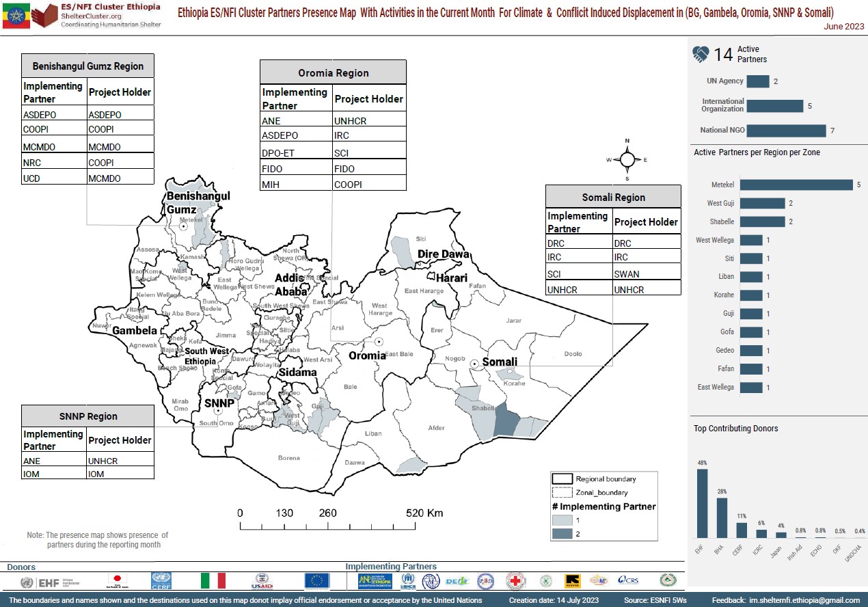Click the Gambela region label on map
The height and width of the screenshot is (607, 868).
[135, 331]
